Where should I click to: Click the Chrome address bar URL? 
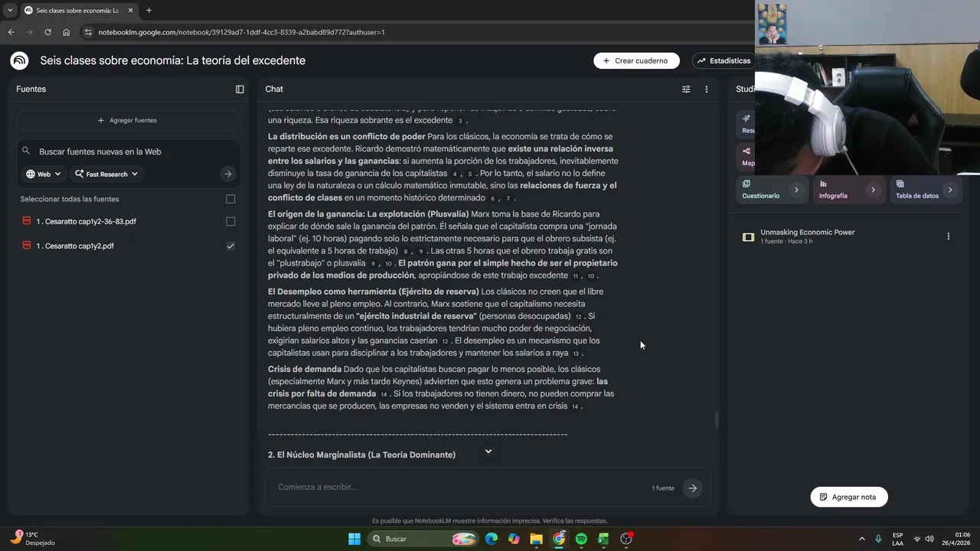point(241,32)
